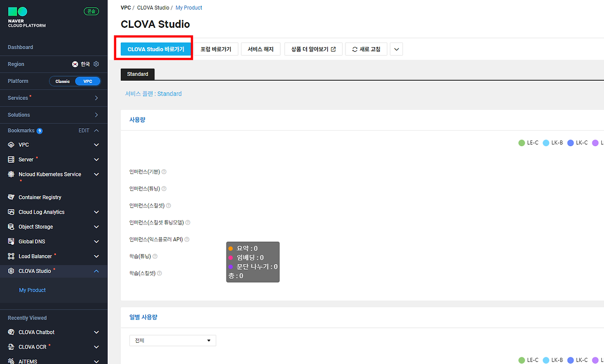Click the Region settings gear icon
Viewport: 604px width, 364px height.
click(x=96, y=64)
